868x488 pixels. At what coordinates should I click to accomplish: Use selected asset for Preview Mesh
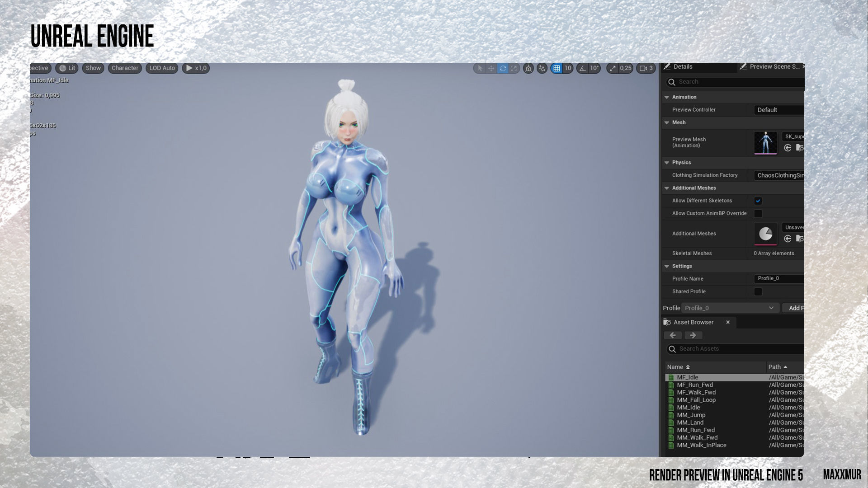pyautogui.click(x=788, y=148)
